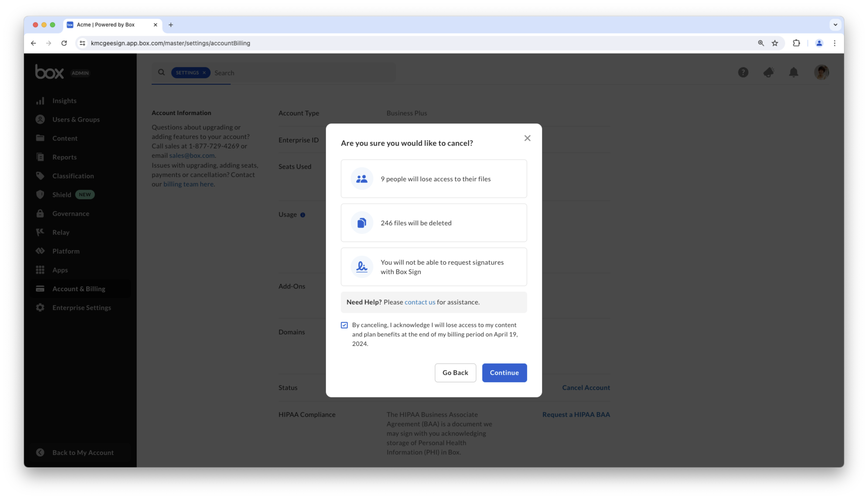Click the Cancel Account link
Viewport: 868px width, 499px height.
[586, 388]
